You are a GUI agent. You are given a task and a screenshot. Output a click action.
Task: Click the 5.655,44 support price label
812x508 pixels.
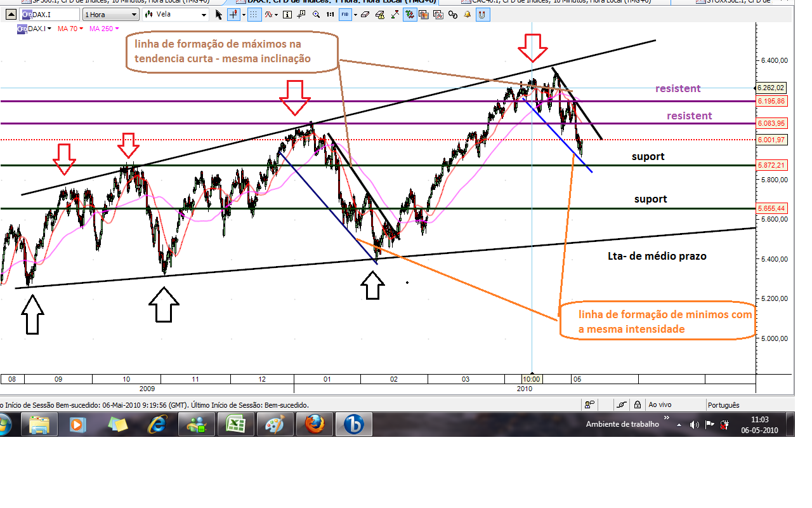[x=771, y=208]
